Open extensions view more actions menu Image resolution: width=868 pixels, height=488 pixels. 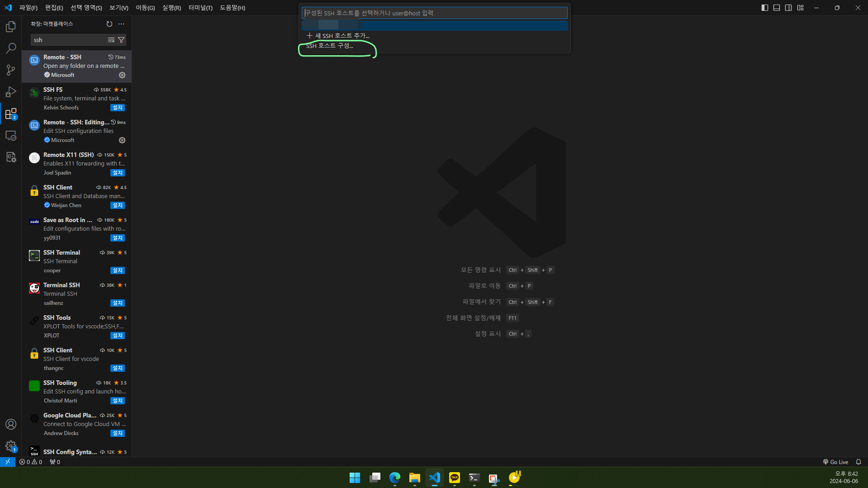(x=121, y=24)
